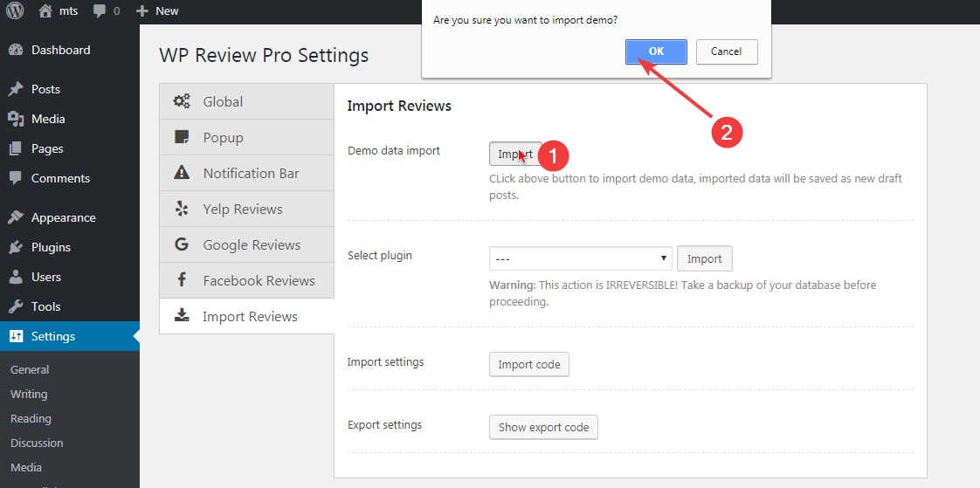Open the Settings menu item
Viewport: 980px width, 488px height.
point(70,336)
